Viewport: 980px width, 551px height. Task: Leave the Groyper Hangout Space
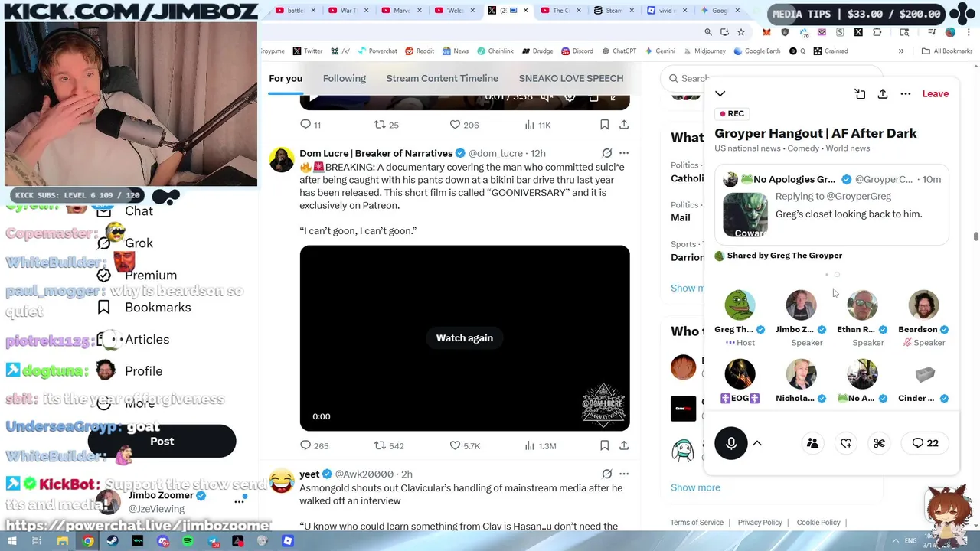[x=935, y=93]
